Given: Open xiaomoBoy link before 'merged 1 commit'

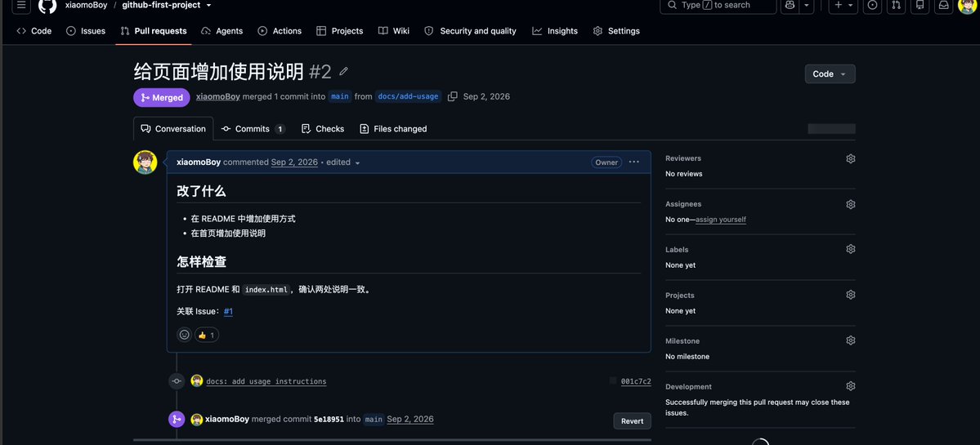Looking at the screenshot, I should [217, 96].
